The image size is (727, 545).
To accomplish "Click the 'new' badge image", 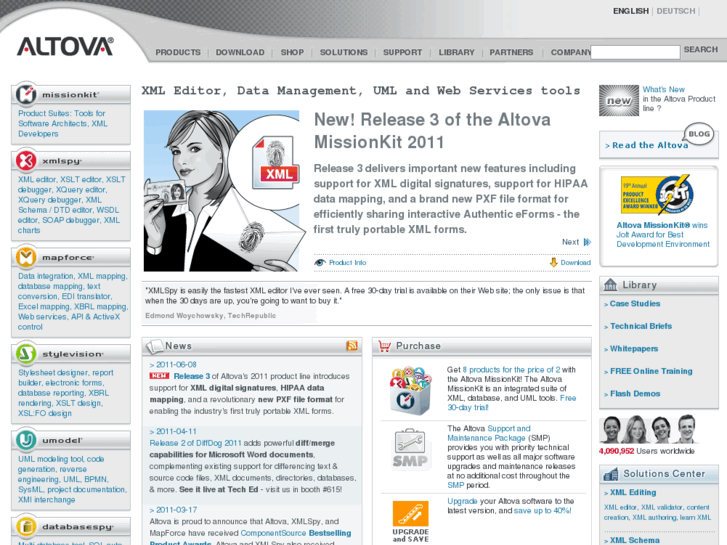I will click(x=619, y=100).
